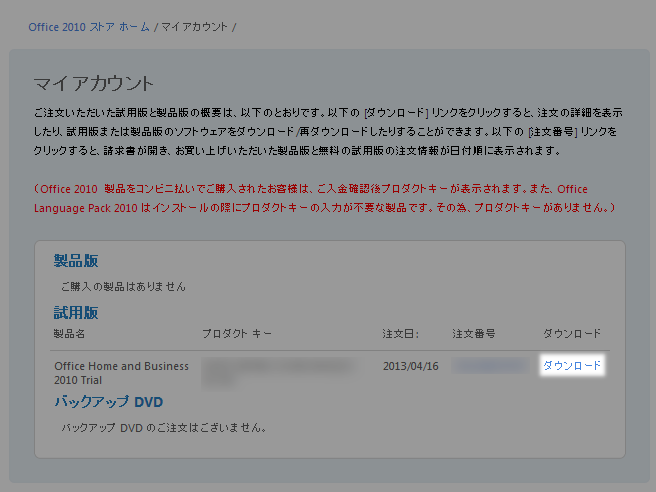
Task: Click the バックアップ DVD section heading
Action: click(108, 402)
